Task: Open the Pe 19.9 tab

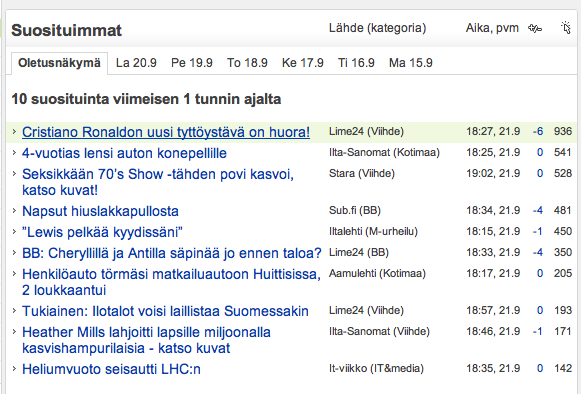Action: coord(192,63)
